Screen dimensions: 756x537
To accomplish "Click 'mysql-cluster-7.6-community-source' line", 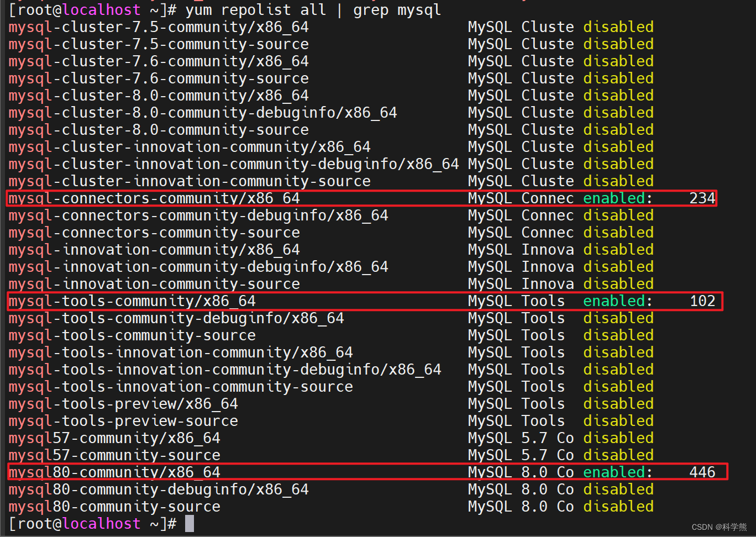I will tap(159, 78).
